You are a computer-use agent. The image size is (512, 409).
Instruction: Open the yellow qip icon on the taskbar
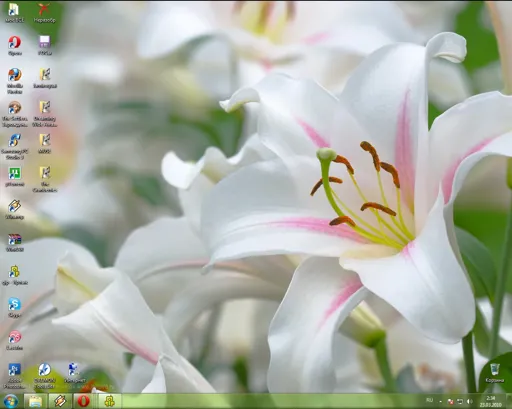tap(109, 401)
